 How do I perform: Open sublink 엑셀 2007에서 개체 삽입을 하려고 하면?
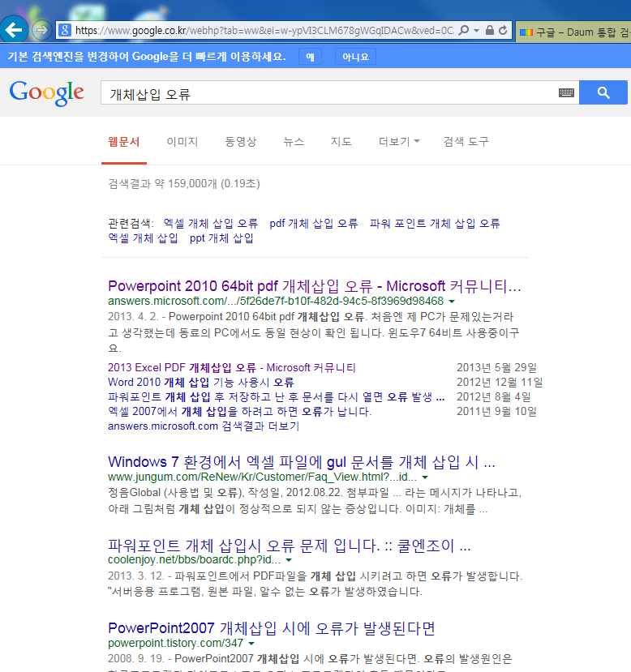[240, 412]
